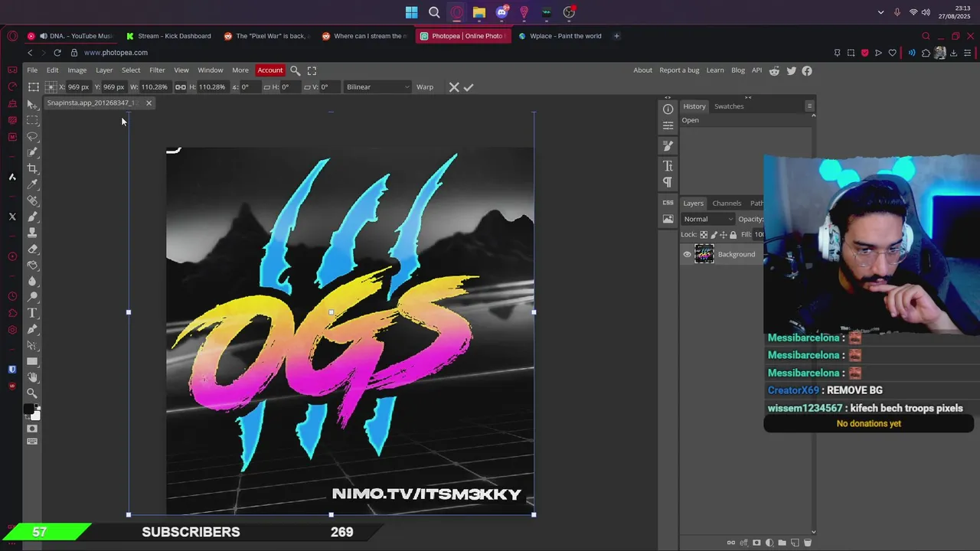Open the Paragraph side panel icon
This screenshot has width=980, height=551.
pos(668,182)
